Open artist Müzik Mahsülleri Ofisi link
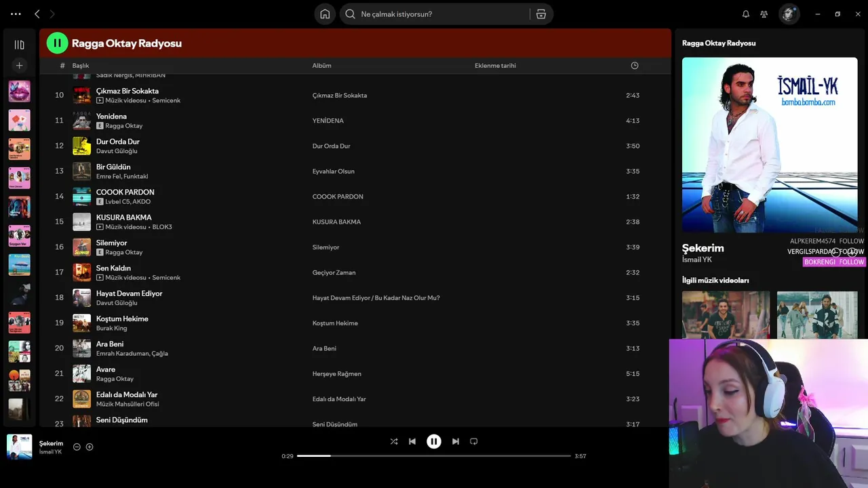The width and height of the screenshot is (868, 488). tap(127, 405)
